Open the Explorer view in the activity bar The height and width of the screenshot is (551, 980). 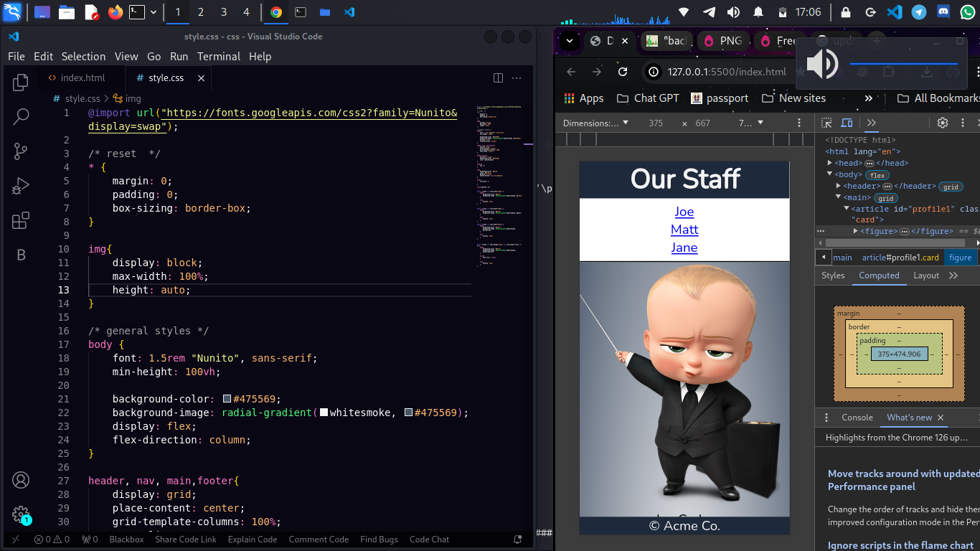pyautogui.click(x=21, y=83)
